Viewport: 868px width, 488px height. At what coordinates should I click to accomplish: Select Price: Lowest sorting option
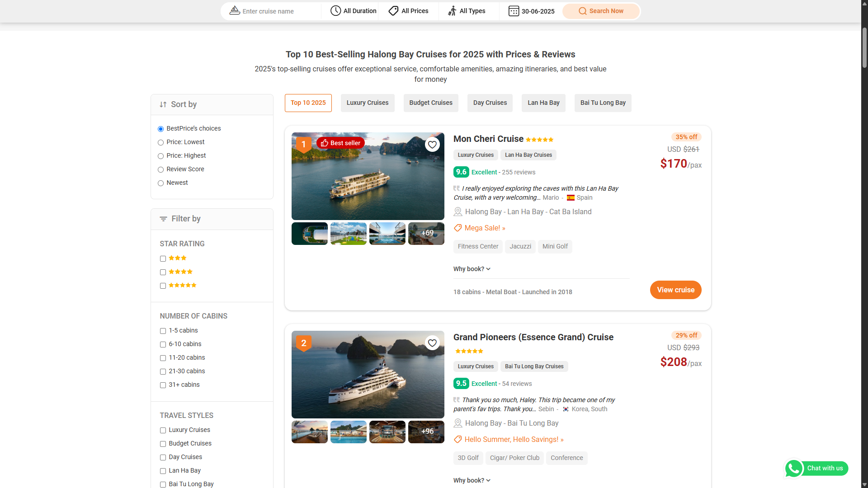click(x=160, y=142)
